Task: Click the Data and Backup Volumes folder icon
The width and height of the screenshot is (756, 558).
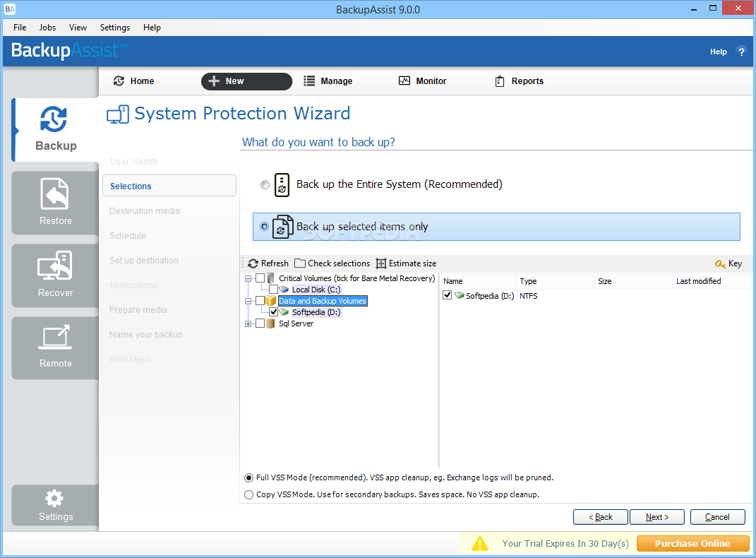Action: tap(271, 301)
